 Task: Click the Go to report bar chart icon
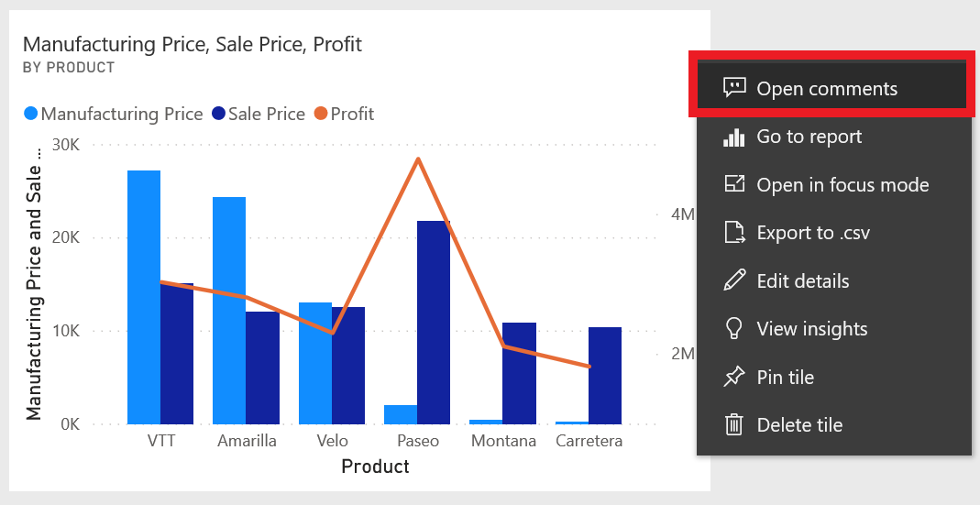[733, 137]
